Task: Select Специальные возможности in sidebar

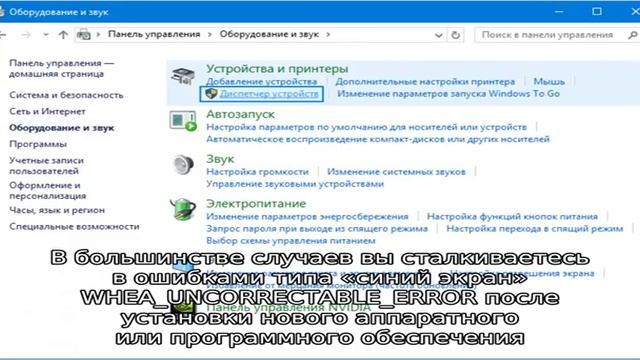Action: click(x=74, y=227)
